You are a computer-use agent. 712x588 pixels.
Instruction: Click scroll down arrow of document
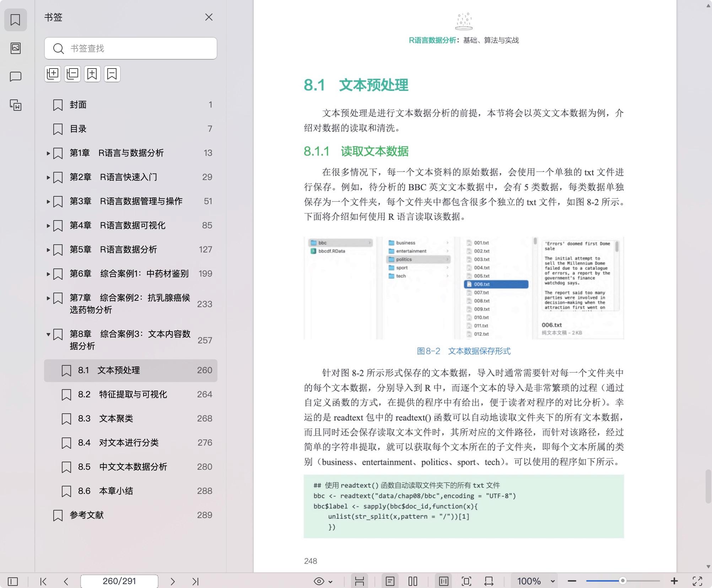point(708,567)
